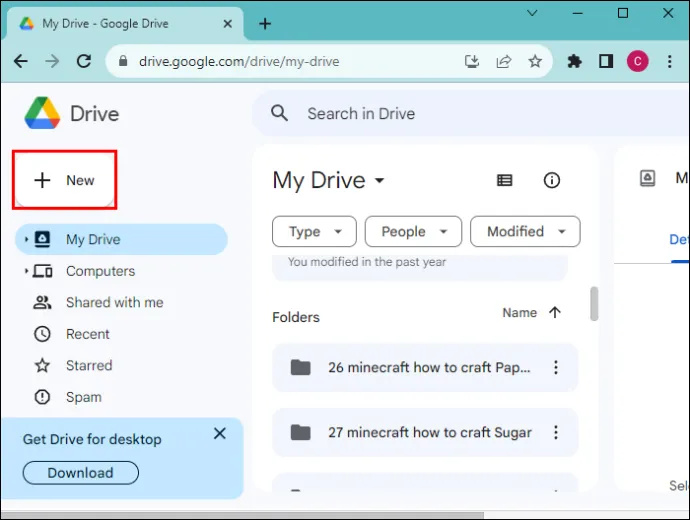Open the People filter dropdown
Viewport: 690px width, 520px height.
413,231
